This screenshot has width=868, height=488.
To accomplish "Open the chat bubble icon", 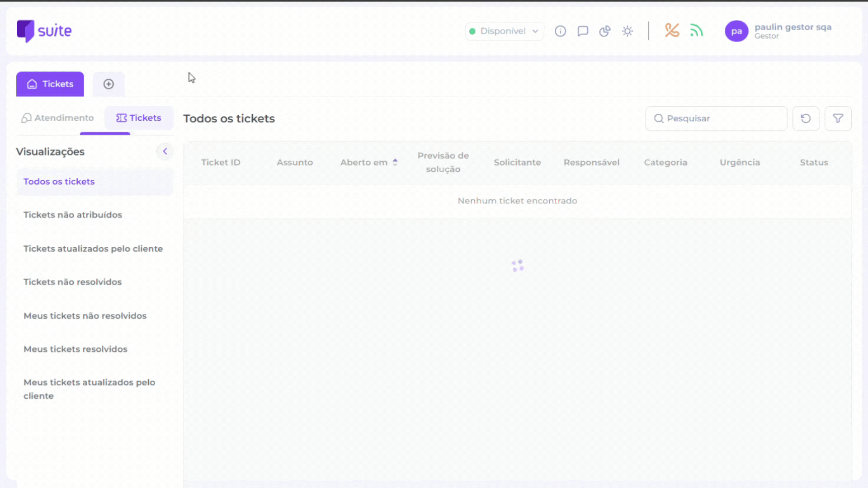I will (x=583, y=31).
